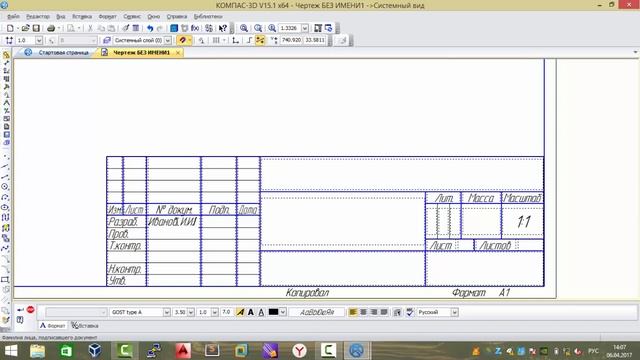Switch to the Вставка tab in the property panel

pos(85,326)
